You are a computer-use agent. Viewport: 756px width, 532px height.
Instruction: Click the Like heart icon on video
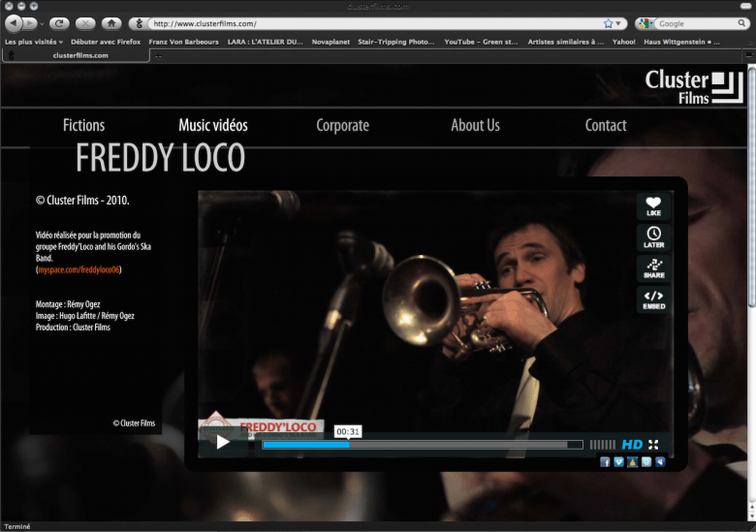click(x=653, y=205)
